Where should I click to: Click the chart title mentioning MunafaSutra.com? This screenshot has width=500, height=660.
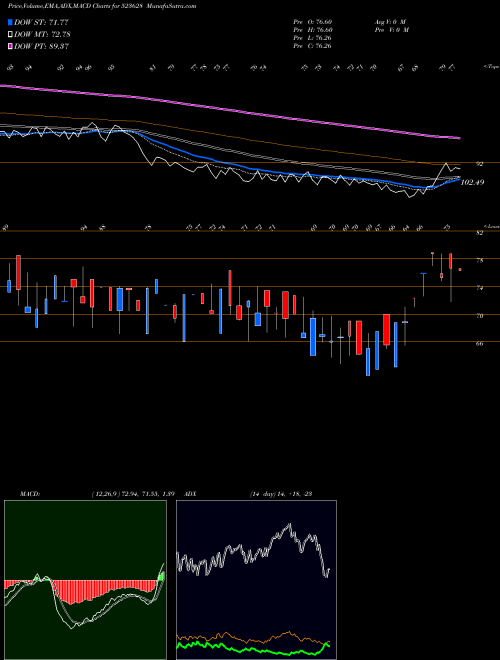(x=102, y=6)
